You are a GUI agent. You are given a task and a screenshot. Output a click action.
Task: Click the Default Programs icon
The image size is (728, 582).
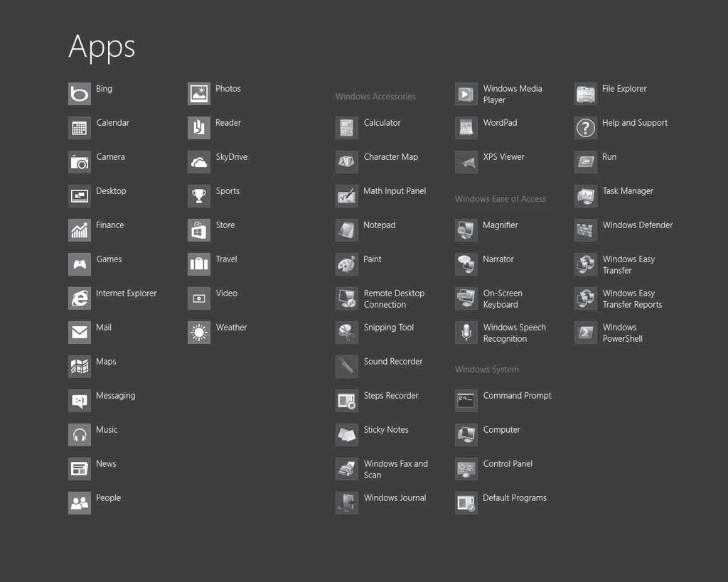click(x=466, y=503)
